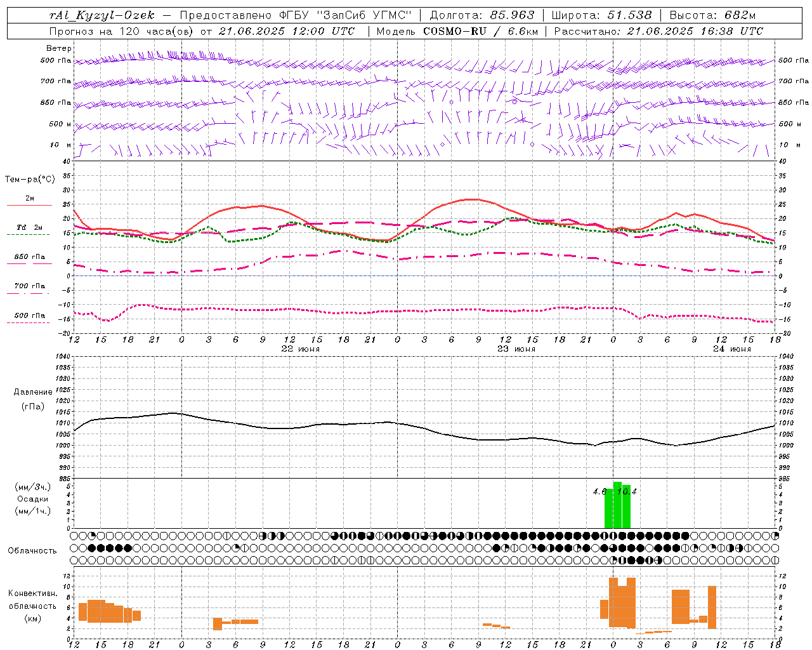Click the 24 июня date label
812x650 pixels.
[732, 349]
